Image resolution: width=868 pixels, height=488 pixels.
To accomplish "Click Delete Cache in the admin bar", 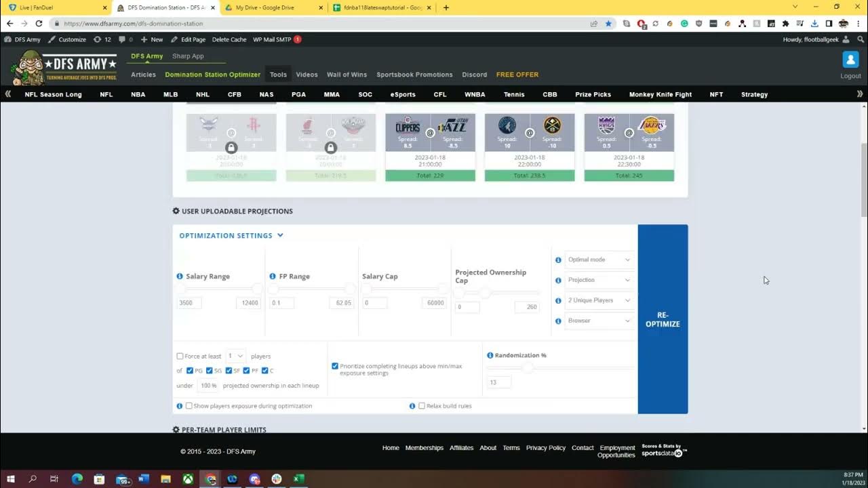I will 229,39.
